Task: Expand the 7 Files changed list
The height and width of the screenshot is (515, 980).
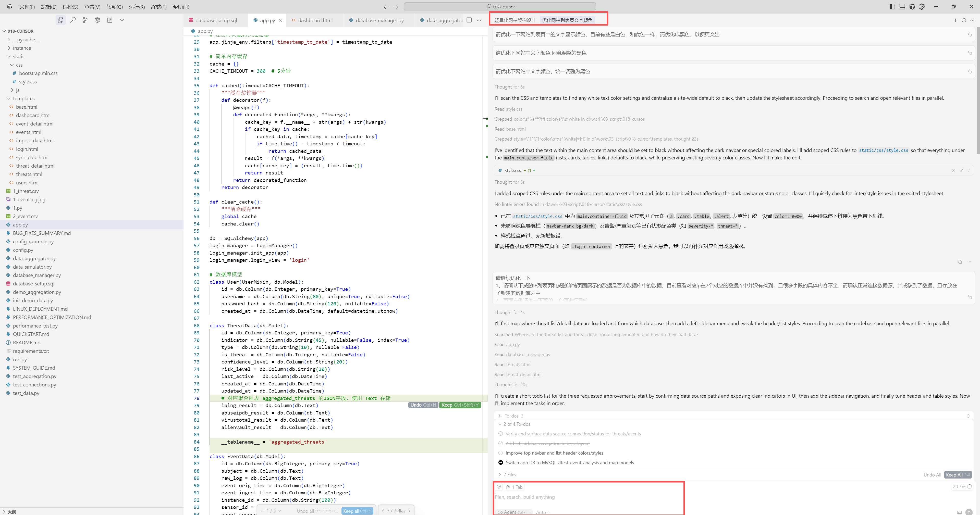Action: point(500,475)
